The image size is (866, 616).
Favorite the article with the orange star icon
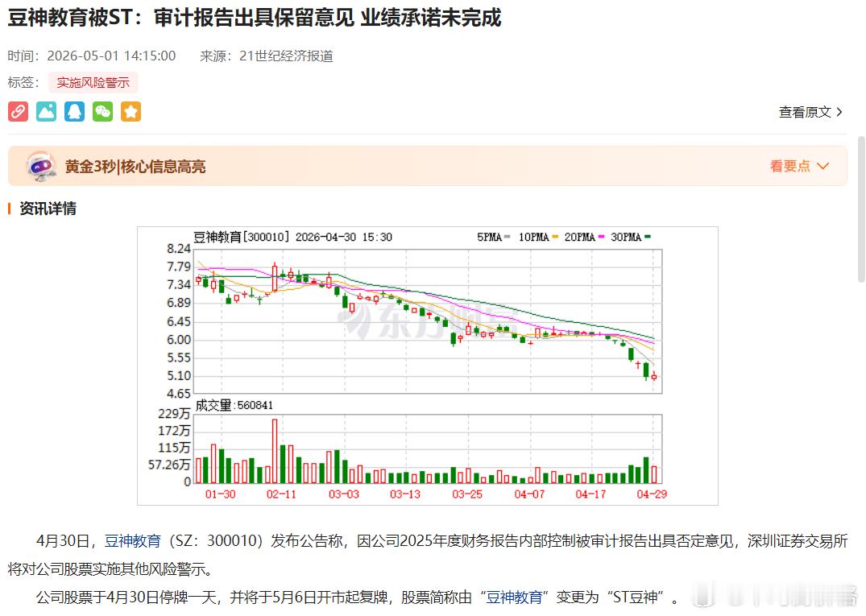tap(131, 111)
